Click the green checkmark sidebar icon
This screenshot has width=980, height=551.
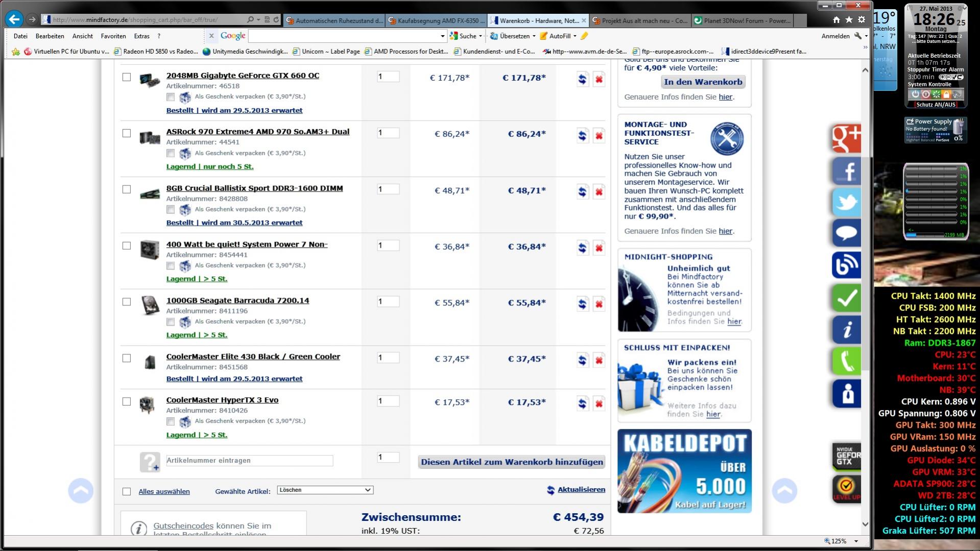click(x=846, y=298)
